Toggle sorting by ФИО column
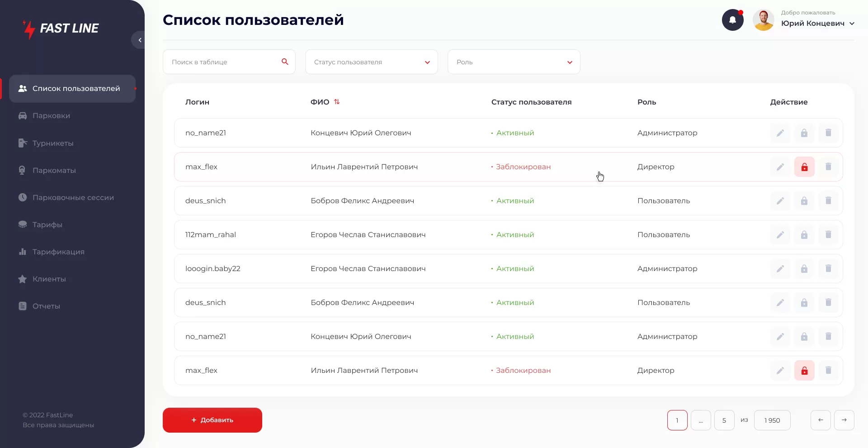The height and width of the screenshot is (448, 868). click(337, 101)
